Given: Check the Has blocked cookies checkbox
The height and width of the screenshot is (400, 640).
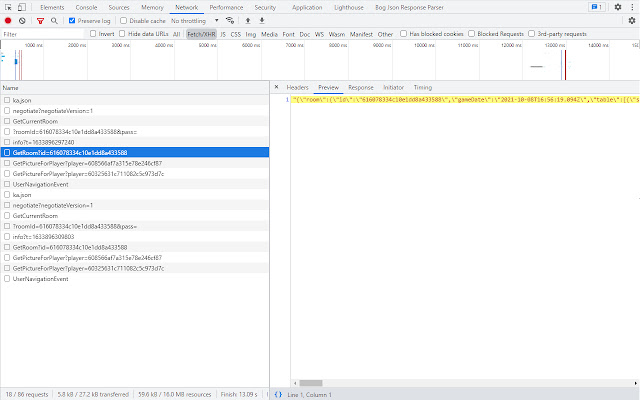Looking at the screenshot, I should coord(403,33).
